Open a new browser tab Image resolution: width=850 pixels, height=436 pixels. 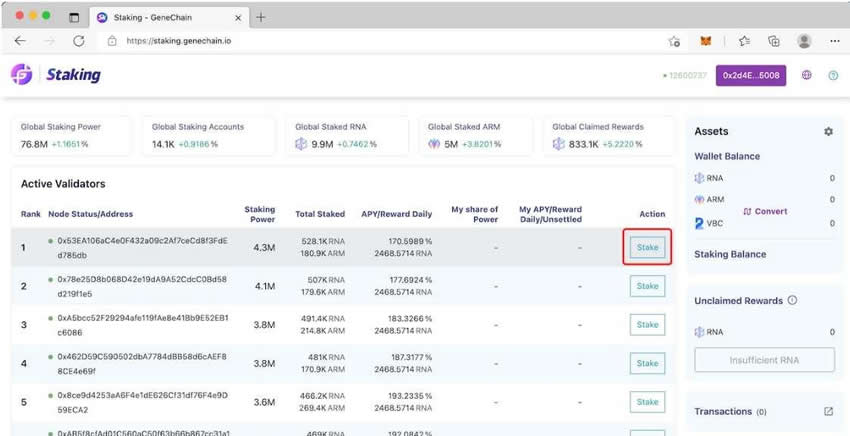click(x=261, y=17)
